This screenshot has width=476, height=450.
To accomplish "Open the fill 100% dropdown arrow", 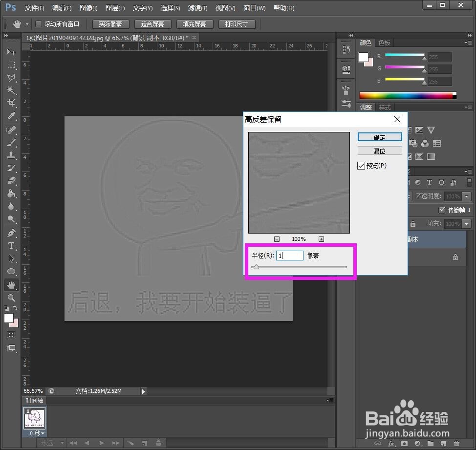I will 467,224.
